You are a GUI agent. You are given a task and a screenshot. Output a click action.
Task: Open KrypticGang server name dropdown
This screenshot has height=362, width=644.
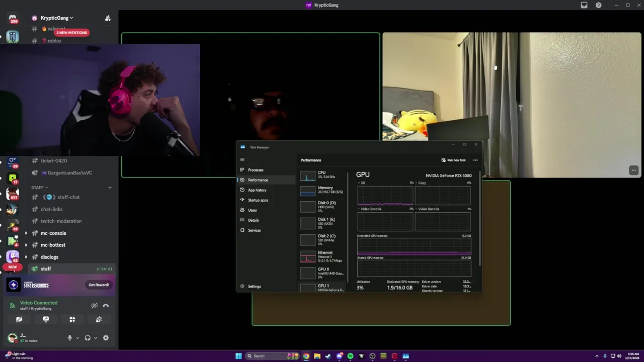(56, 18)
